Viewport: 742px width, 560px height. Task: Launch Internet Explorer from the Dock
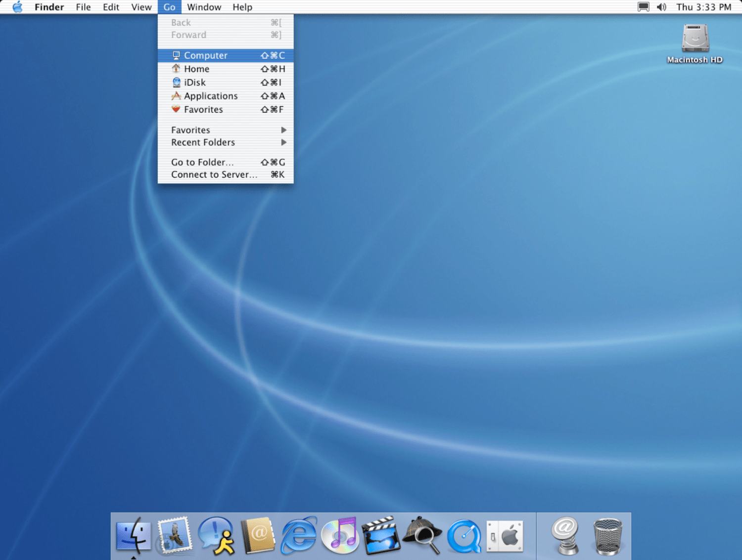(x=299, y=536)
